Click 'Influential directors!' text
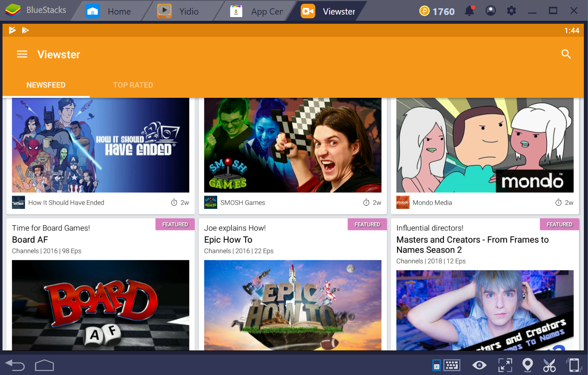The height and width of the screenshot is (375, 588). (430, 228)
